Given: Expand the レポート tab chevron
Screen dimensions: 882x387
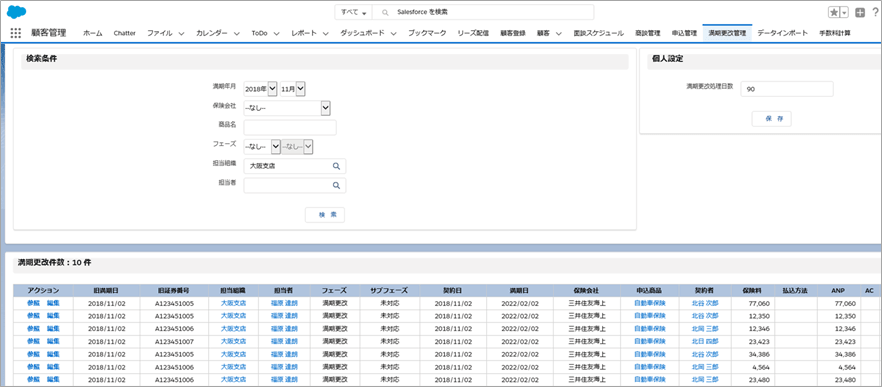Looking at the screenshot, I should 325,34.
